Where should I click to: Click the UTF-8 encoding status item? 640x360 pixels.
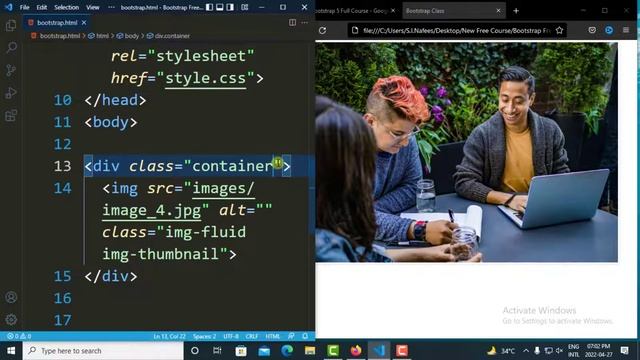click(231, 336)
